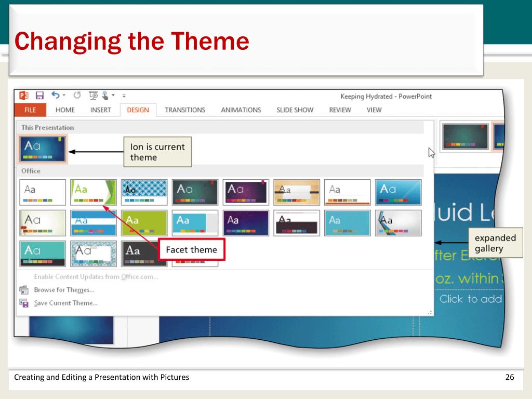Open the FILE tab
Viewport: 532px width, 399px height.
click(x=30, y=110)
